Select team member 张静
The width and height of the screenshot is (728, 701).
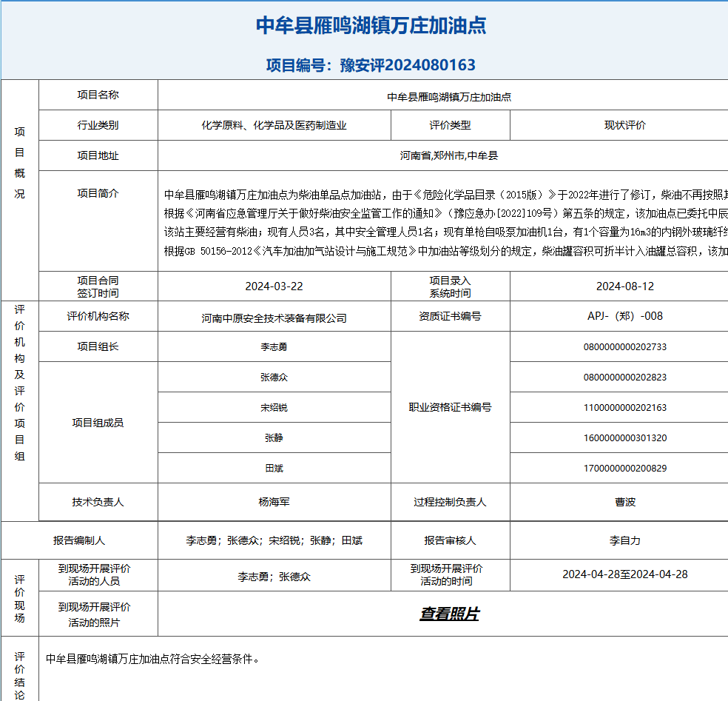[x=274, y=437]
